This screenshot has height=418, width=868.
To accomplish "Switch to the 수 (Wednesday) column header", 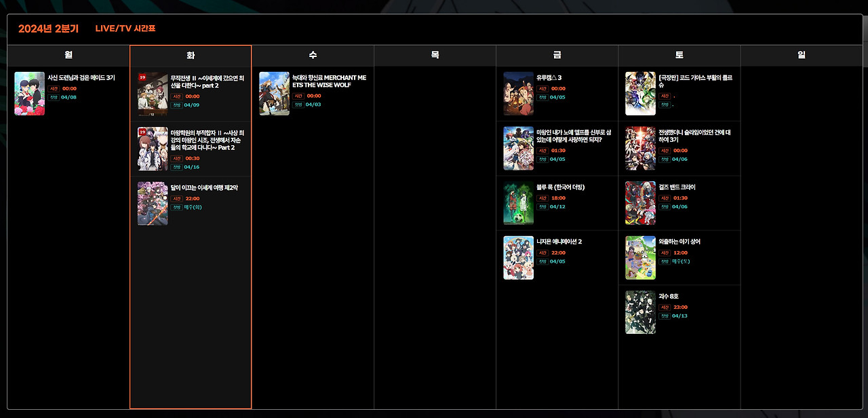I will (313, 55).
